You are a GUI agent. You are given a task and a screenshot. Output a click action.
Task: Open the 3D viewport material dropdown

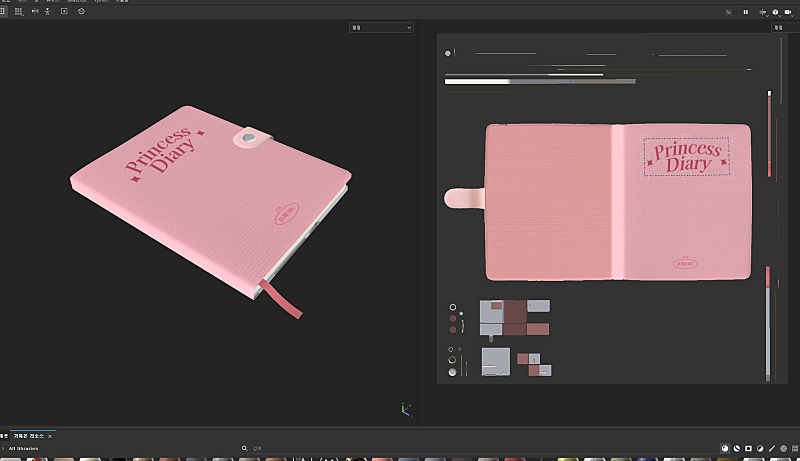(381, 28)
